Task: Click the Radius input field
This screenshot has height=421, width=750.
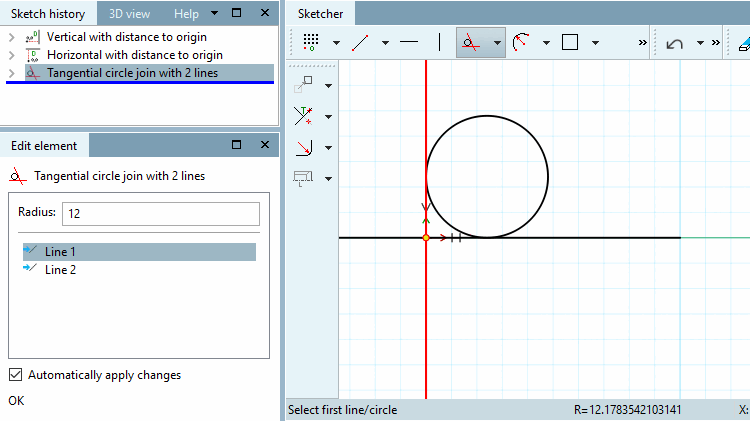Action: (x=161, y=213)
